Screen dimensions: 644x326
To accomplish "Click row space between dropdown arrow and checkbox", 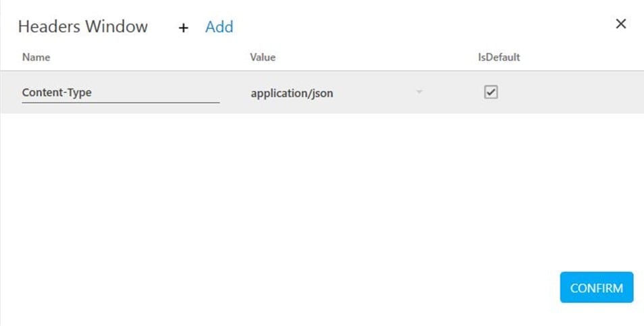I will [452, 92].
